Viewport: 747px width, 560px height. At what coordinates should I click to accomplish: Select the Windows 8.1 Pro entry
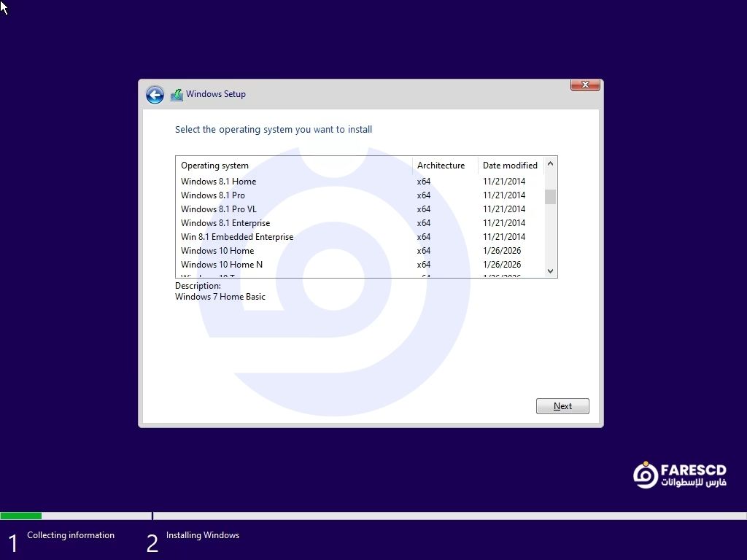tap(213, 195)
